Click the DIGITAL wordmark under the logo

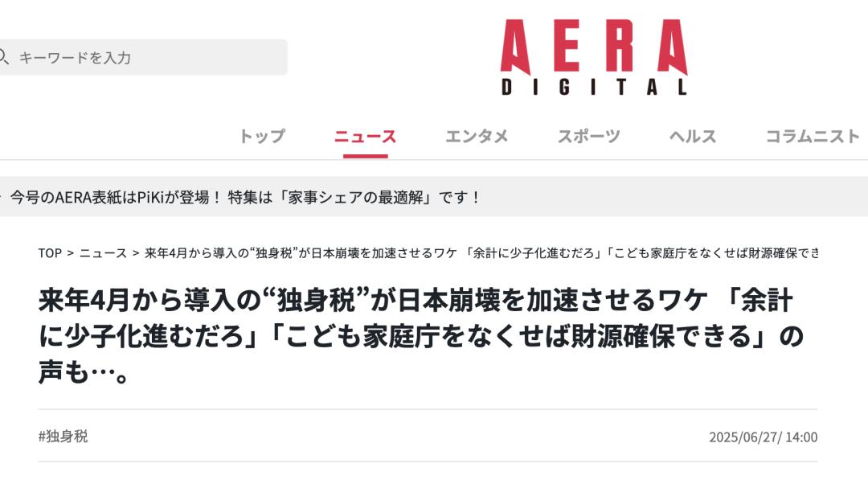click(x=594, y=87)
